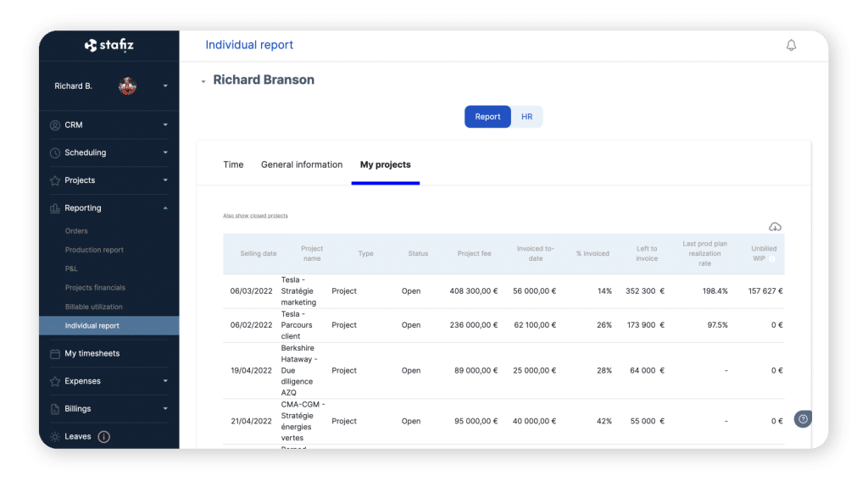Select the My projects tab
The height and width of the screenshot is (481, 868).
386,165
